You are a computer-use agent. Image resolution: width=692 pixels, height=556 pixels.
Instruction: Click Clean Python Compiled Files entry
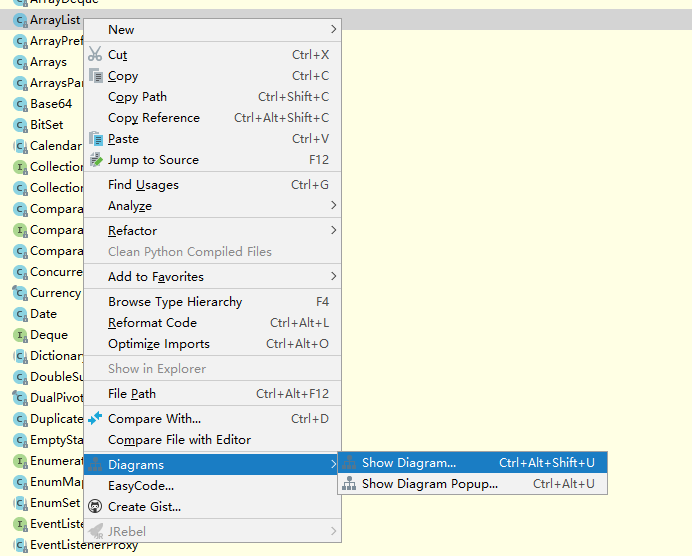212,252
